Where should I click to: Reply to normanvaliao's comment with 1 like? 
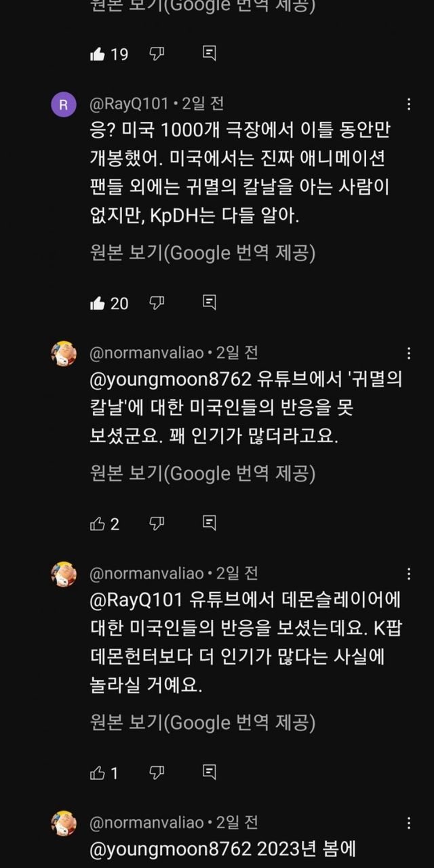point(210,772)
